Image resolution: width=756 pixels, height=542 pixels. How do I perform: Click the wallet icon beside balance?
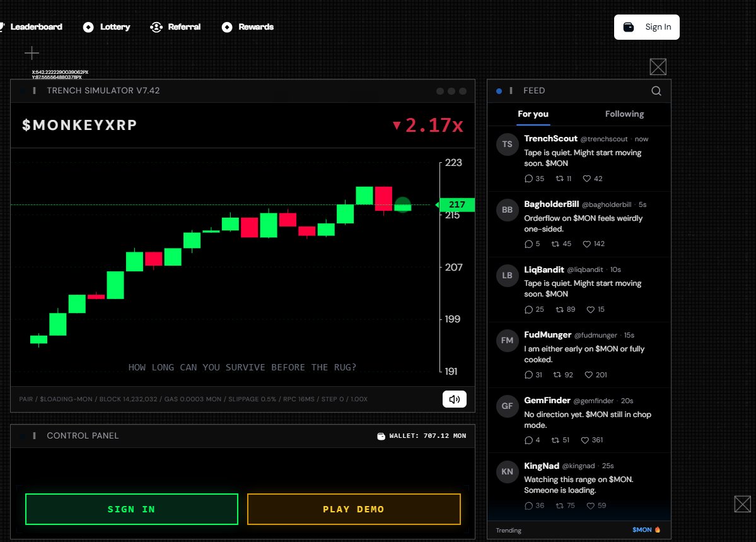tap(381, 436)
